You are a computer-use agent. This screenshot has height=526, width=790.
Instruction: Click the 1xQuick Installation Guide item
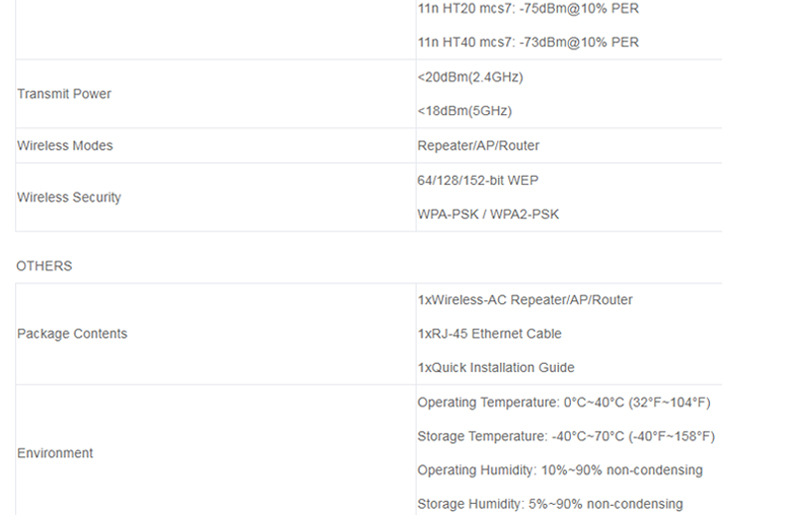point(496,368)
